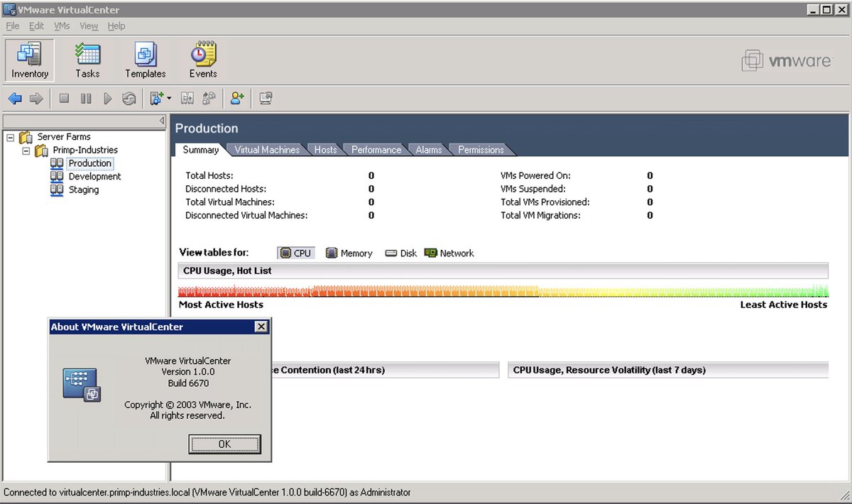Click the grey forward arrow
The height and width of the screenshot is (504, 852).
pyautogui.click(x=36, y=99)
